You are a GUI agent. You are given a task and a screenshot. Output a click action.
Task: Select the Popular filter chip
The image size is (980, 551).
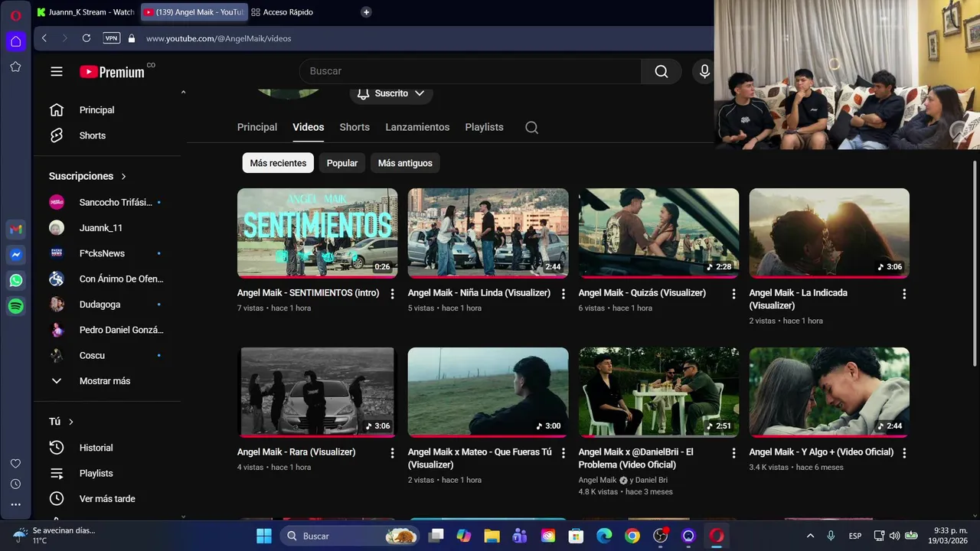click(342, 163)
